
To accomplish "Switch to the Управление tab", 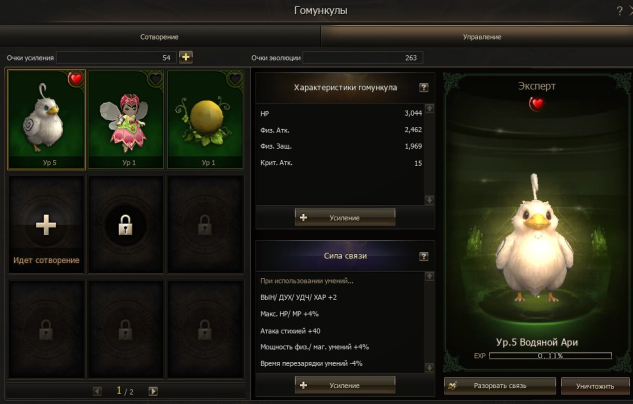I will (482, 37).
